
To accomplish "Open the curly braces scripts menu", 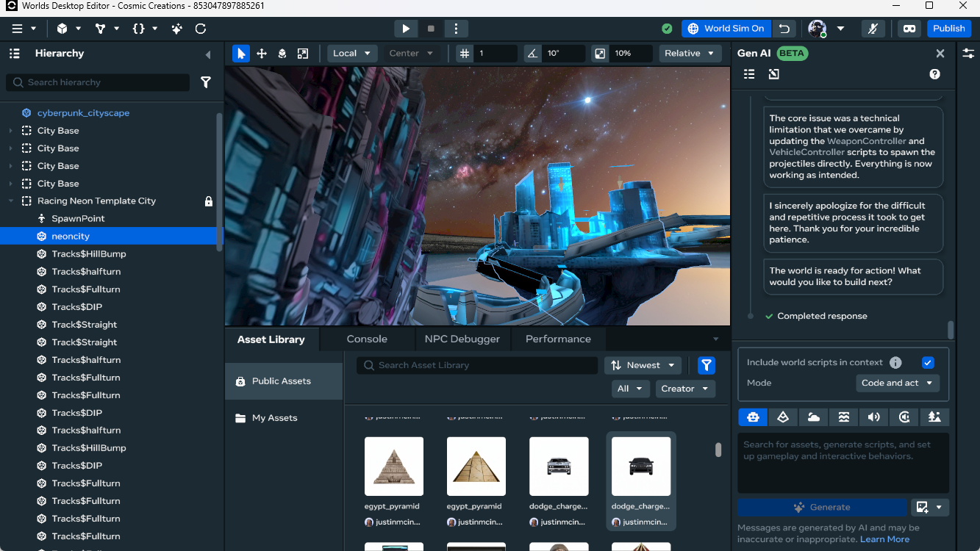I will point(144,29).
